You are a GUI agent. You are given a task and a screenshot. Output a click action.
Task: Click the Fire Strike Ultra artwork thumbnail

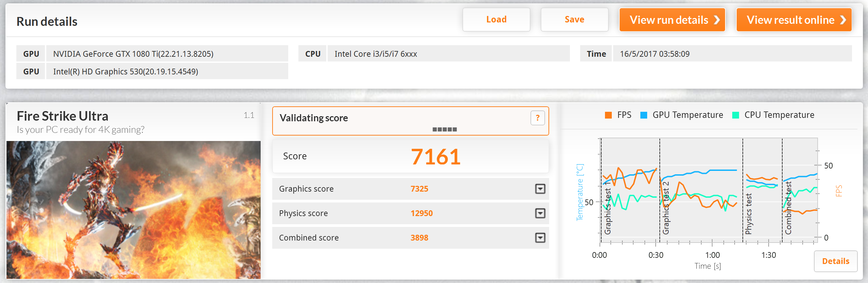(x=133, y=210)
